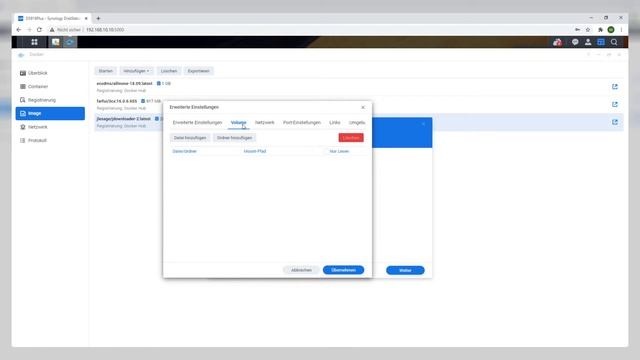Open external link for second image row
The image size is (640, 360).
click(615, 104)
